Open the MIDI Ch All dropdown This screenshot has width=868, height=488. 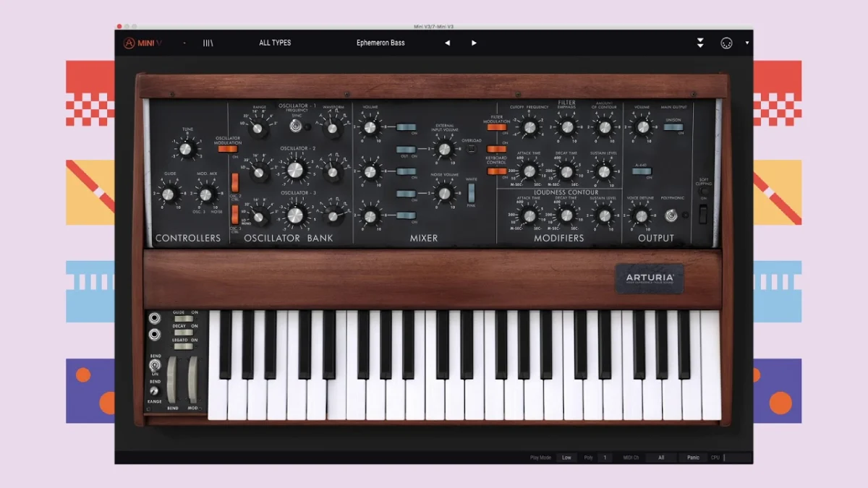coord(661,458)
